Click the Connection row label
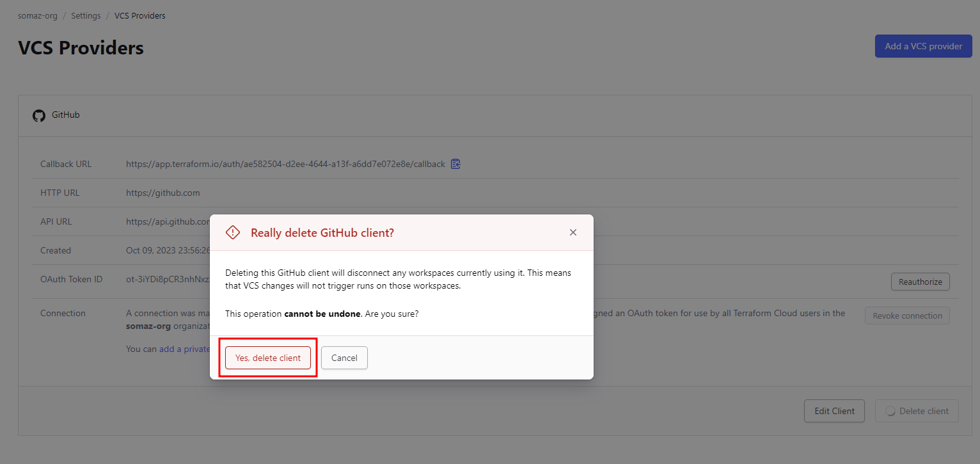Image resolution: width=980 pixels, height=464 pixels. click(63, 313)
